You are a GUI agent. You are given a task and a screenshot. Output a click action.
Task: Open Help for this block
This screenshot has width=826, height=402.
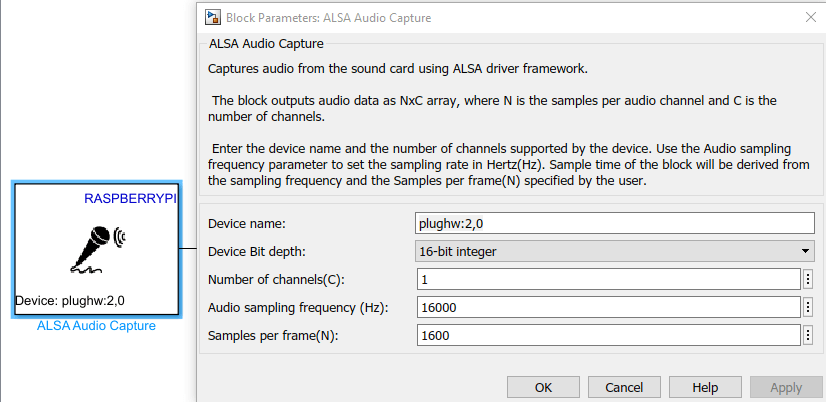coord(705,387)
